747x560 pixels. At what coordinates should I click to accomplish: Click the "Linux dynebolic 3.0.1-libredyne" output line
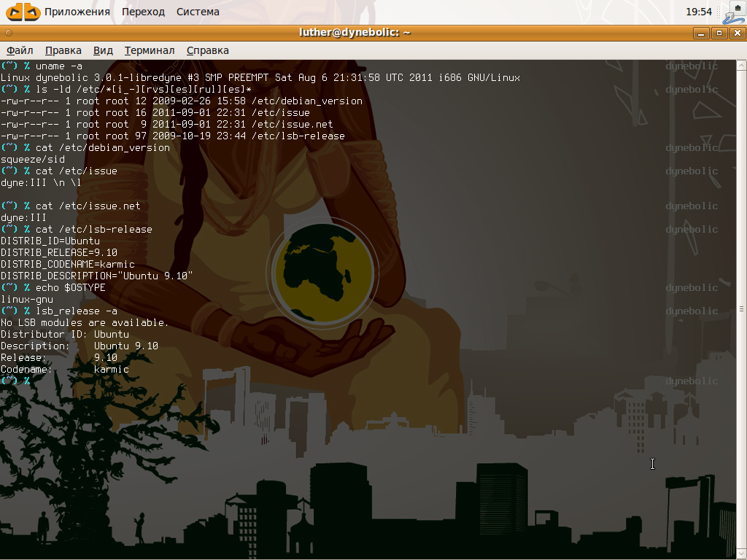pyautogui.click(x=260, y=77)
